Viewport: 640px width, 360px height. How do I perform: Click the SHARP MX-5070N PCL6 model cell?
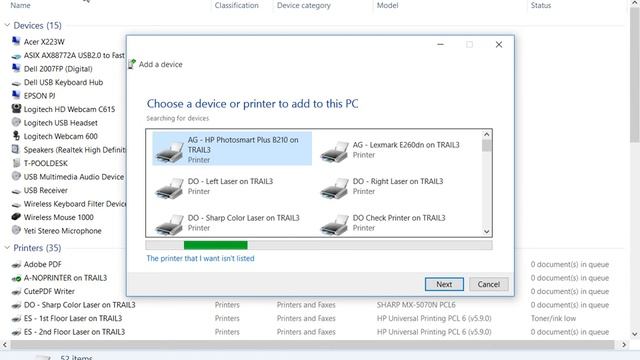click(416, 305)
